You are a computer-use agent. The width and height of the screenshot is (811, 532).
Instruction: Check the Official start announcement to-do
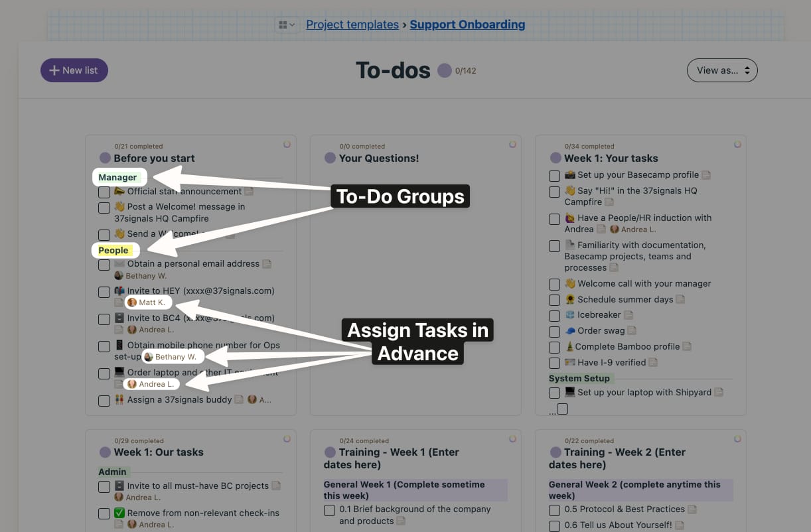pyautogui.click(x=104, y=192)
